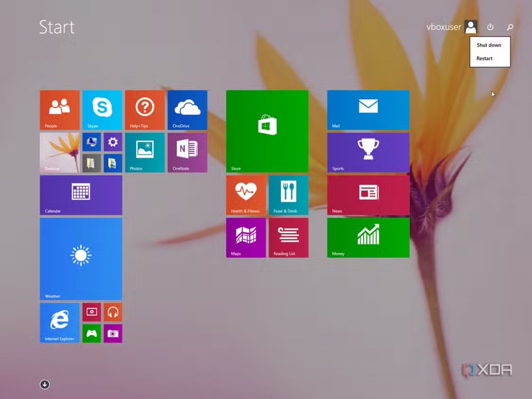
Task: Launch the Skype tile
Action: (102, 110)
